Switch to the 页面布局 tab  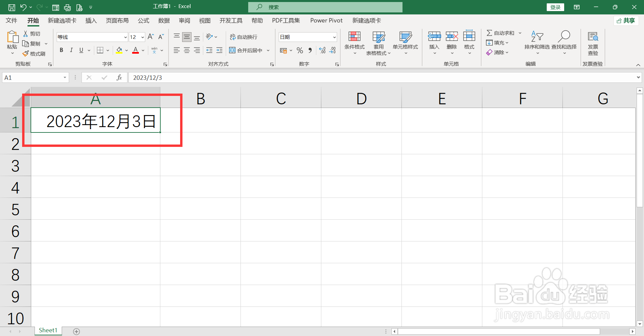(117, 20)
